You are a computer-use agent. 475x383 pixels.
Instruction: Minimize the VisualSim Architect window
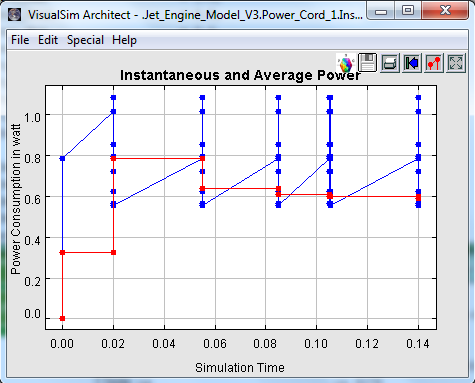pos(381,10)
